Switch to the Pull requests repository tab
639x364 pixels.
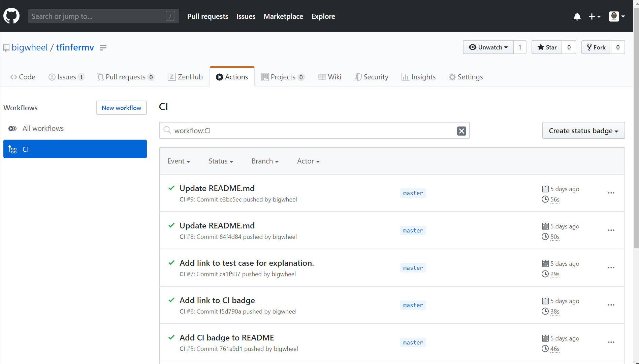[126, 77]
